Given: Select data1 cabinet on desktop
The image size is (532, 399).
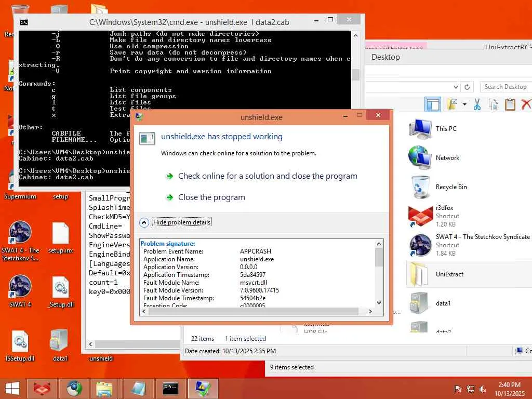Looking at the screenshot, I should [60, 345].
